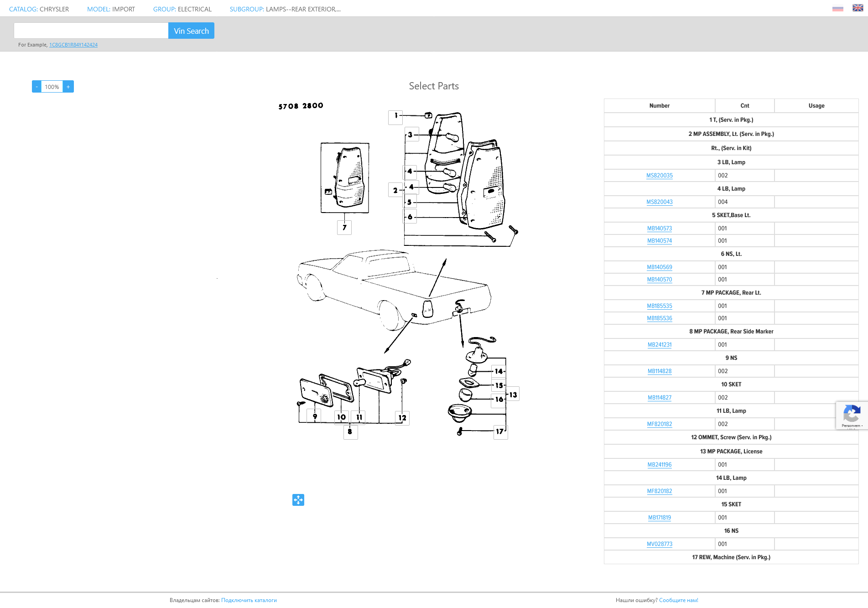Screen dimensions: 868x608
Task: Navigate to the SUBGROUP breadcrumb
Action: click(x=246, y=9)
